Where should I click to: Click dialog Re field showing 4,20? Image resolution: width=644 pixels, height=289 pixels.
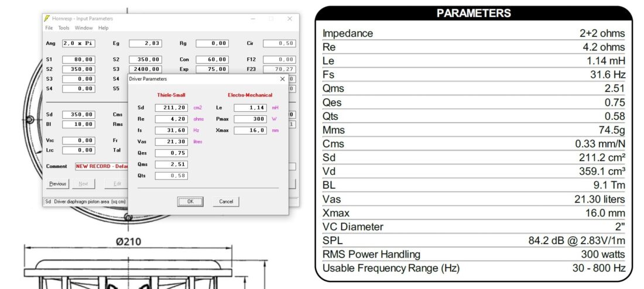pyautogui.click(x=172, y=119)
